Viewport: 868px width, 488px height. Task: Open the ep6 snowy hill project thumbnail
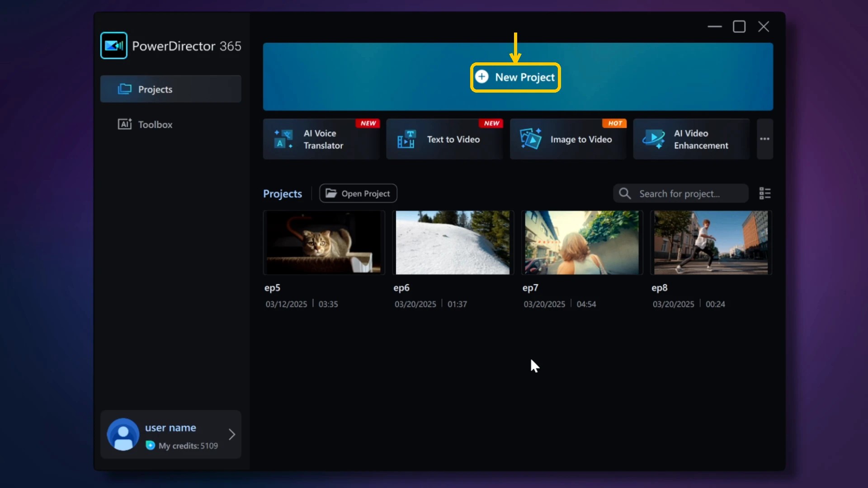pos(453,243)
